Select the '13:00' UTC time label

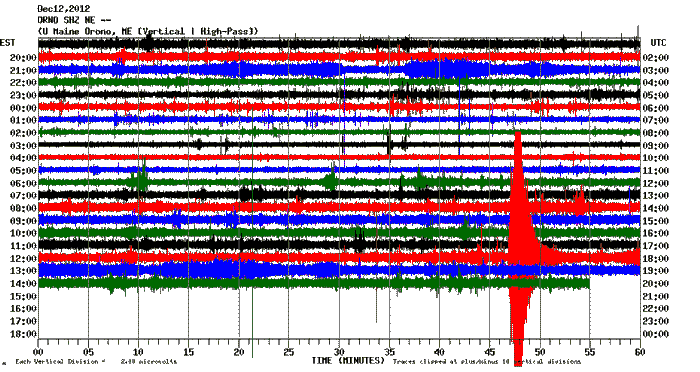pos(655,196)
